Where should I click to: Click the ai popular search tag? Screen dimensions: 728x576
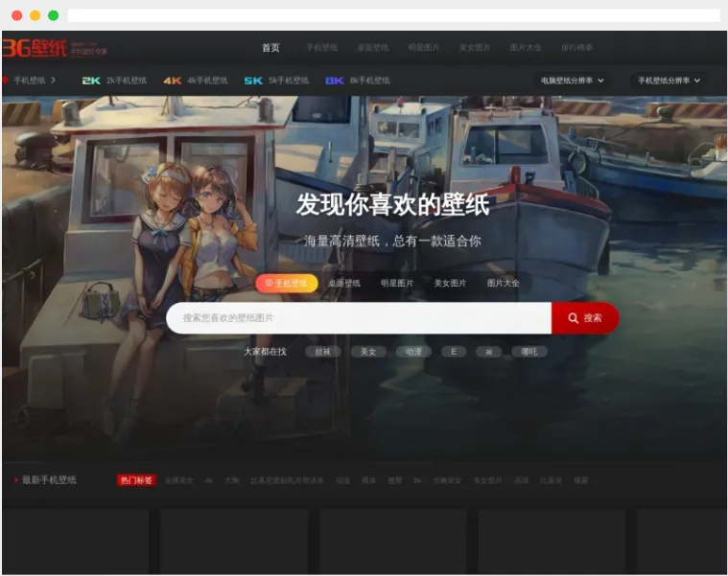tap(489, 352)
